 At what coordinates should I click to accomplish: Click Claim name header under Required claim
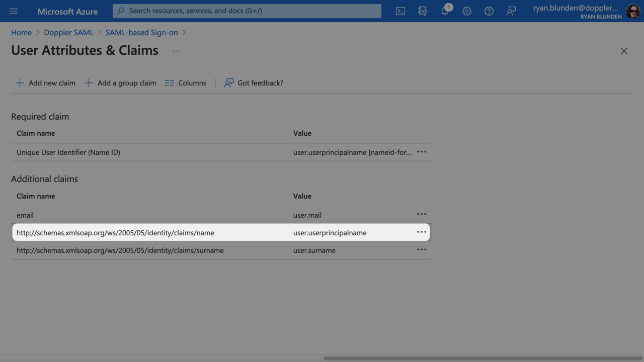point(36,133)
